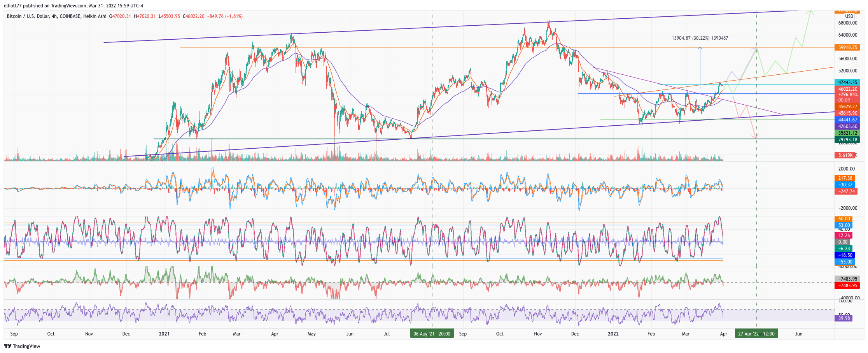Select the orange 60.00 level label
Viewport: 868px width, 353px height.
point(843,219)
